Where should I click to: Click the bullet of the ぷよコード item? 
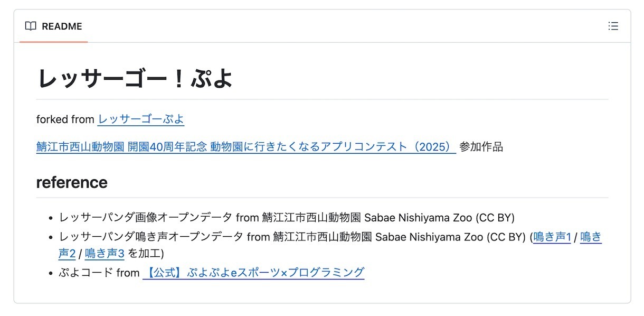coord(51,273)
